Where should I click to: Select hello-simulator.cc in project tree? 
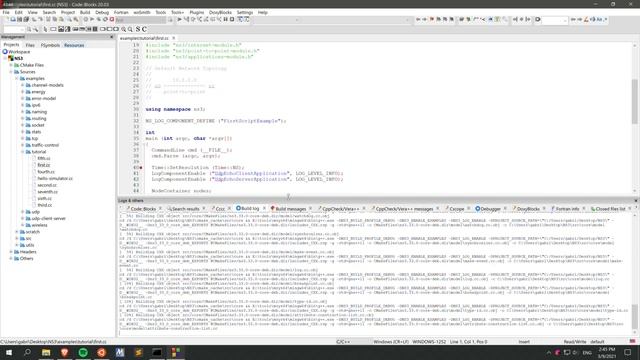(55, 178)
